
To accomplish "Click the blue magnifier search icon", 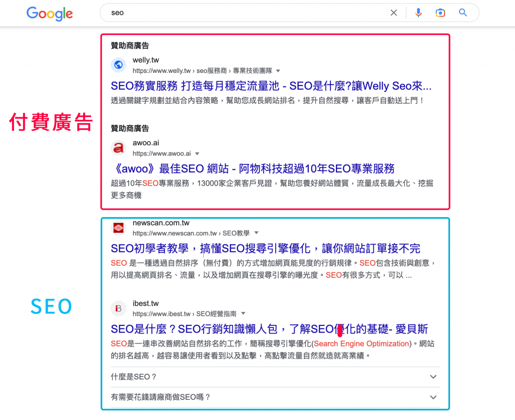I will click(x=463, y=13).
